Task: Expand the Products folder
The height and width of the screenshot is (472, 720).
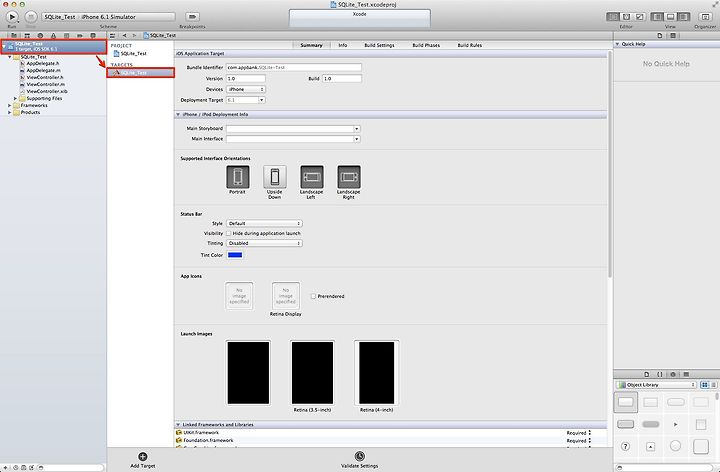Action: coord(9,112)
